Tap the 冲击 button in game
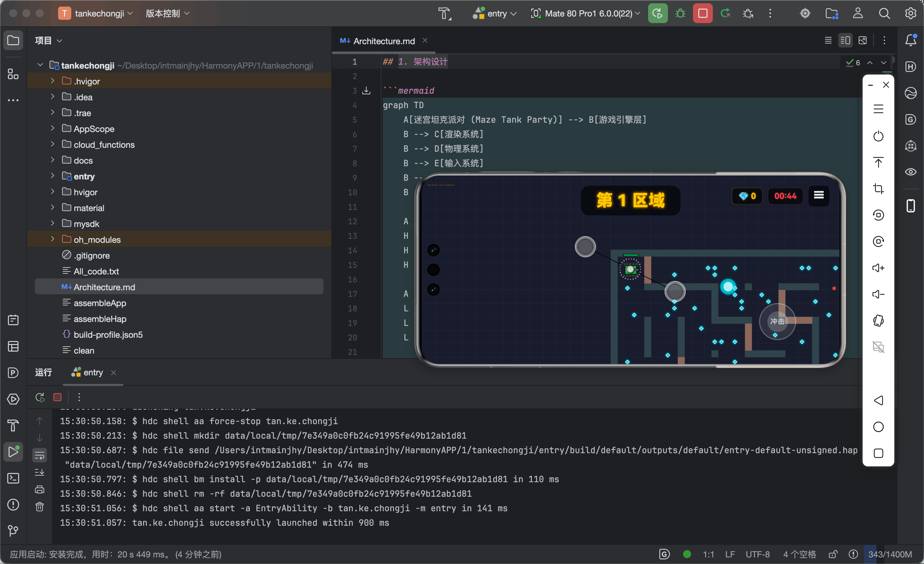The height and width of the screenshot is (564, 924). [777, 321]
